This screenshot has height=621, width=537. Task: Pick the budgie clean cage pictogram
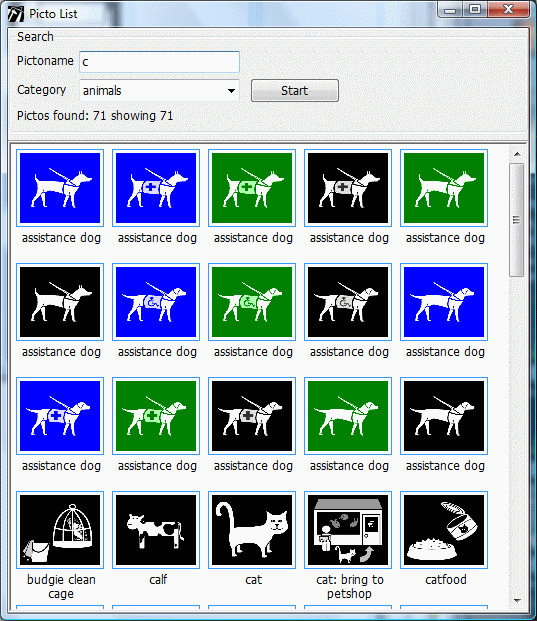60,530
